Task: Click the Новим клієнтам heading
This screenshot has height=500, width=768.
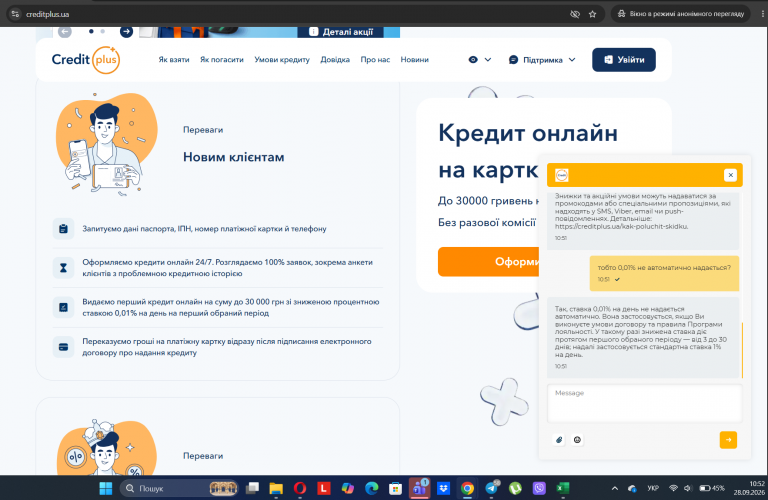Action: click(234, 157)
